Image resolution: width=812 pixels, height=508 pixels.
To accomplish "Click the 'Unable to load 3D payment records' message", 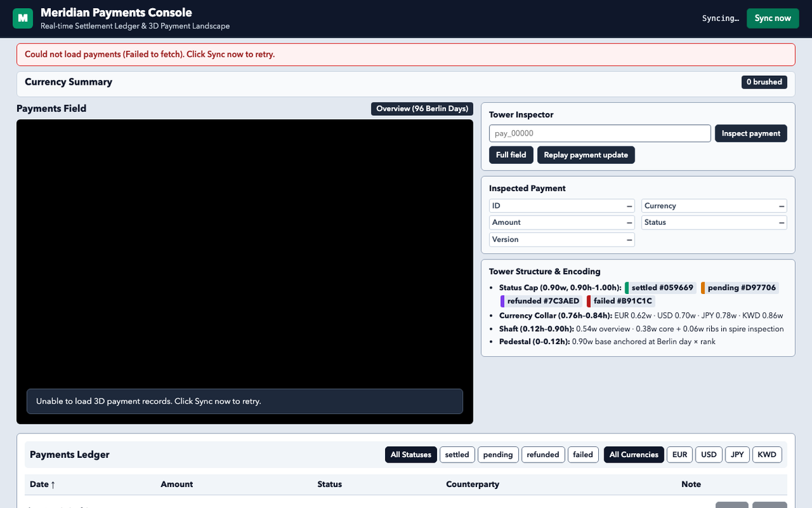I will (x=244, y=401).
